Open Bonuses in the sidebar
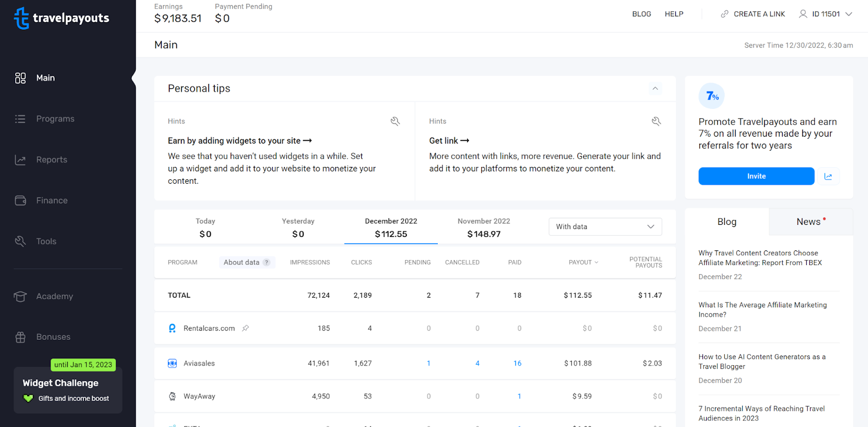Viewport: 868px width, 427px height. [x=53, y=337]
